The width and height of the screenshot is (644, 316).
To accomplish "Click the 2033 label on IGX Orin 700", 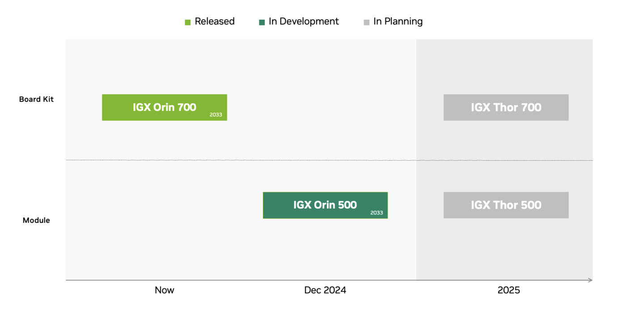I will 216,115.
